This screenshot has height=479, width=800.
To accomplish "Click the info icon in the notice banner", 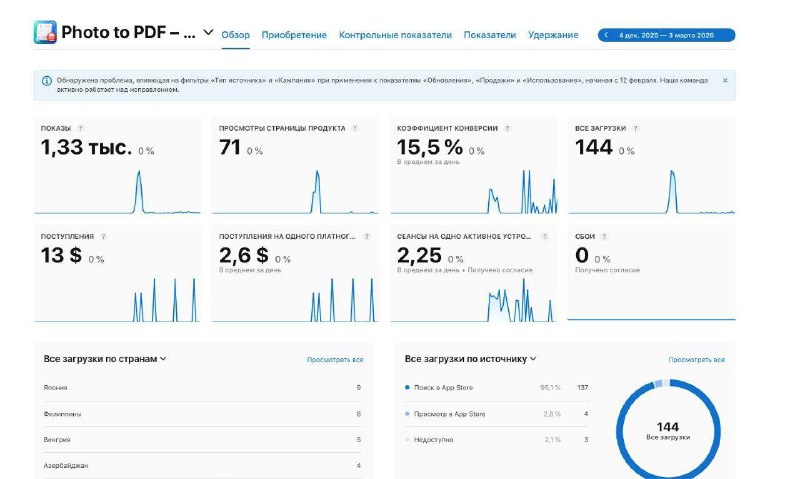I will point(47,81).
